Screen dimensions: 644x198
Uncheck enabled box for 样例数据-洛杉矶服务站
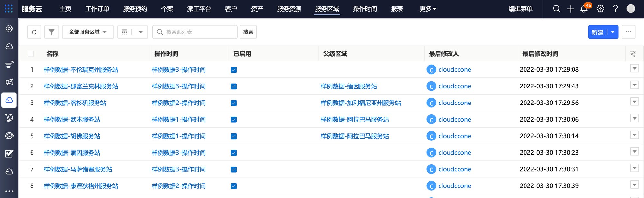point(234,103)
